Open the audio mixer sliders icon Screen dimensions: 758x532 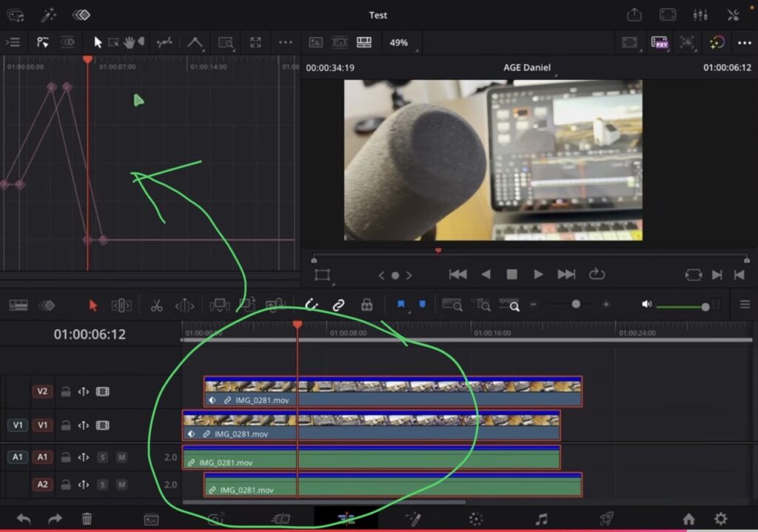pos(700,15)
